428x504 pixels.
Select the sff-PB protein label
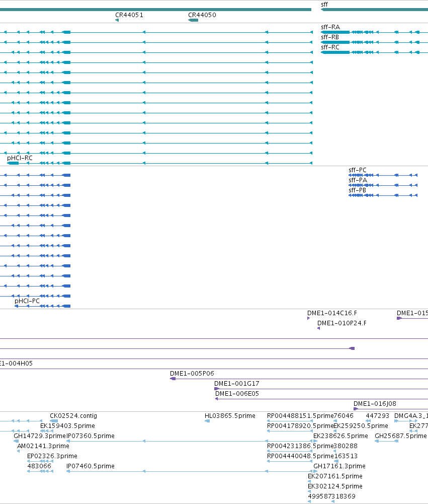coord(358,190)
